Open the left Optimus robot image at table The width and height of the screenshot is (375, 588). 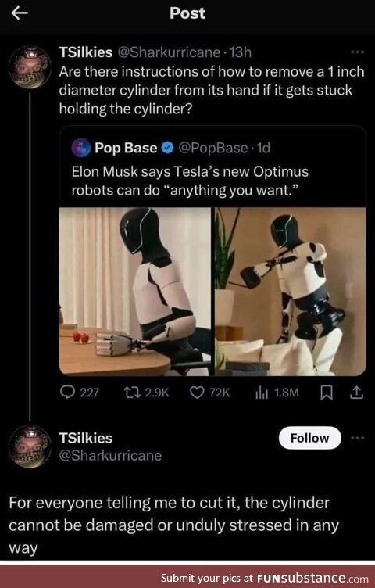(136, 292)
